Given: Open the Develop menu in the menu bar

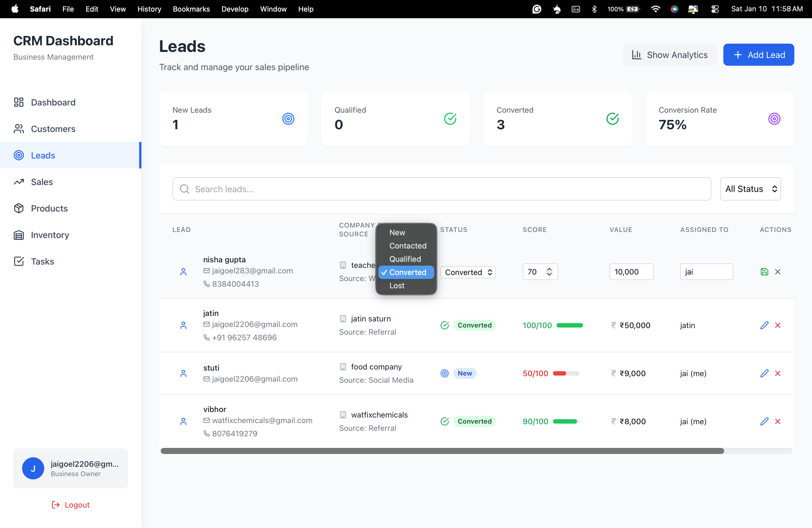Looking at the screenshot, I should point(235,9).
